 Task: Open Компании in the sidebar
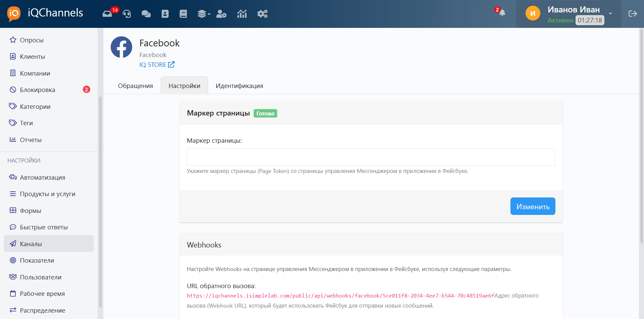pos(49,73)
